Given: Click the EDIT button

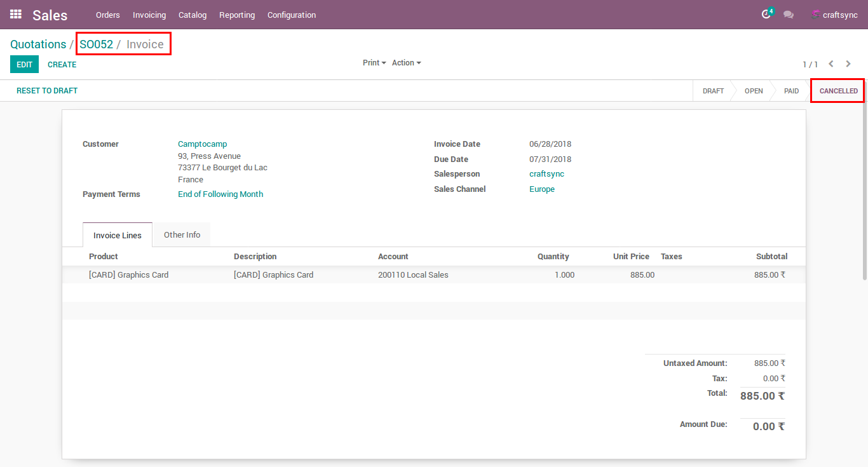Looking at the screenshot, I should pyautogui.click(x=24, y=64).
